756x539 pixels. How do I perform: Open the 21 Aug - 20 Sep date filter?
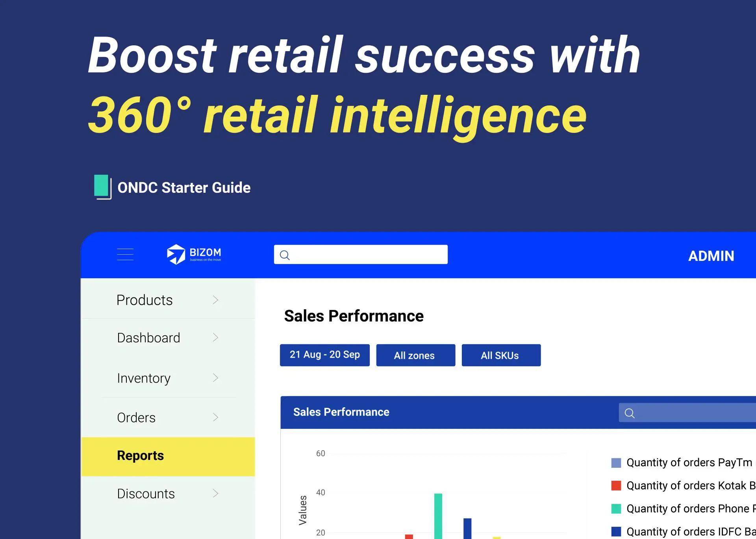point(324,355)
